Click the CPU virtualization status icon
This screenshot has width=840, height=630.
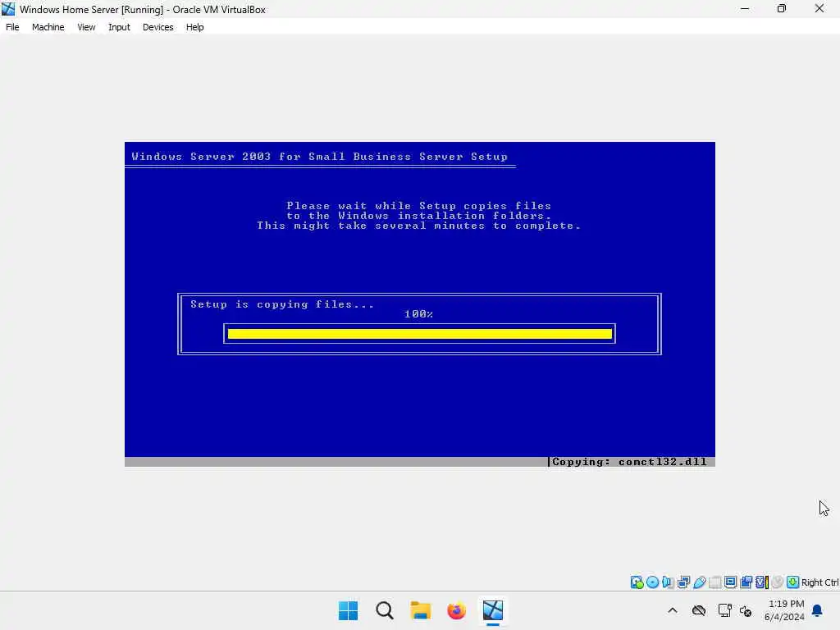pos(762,582)
